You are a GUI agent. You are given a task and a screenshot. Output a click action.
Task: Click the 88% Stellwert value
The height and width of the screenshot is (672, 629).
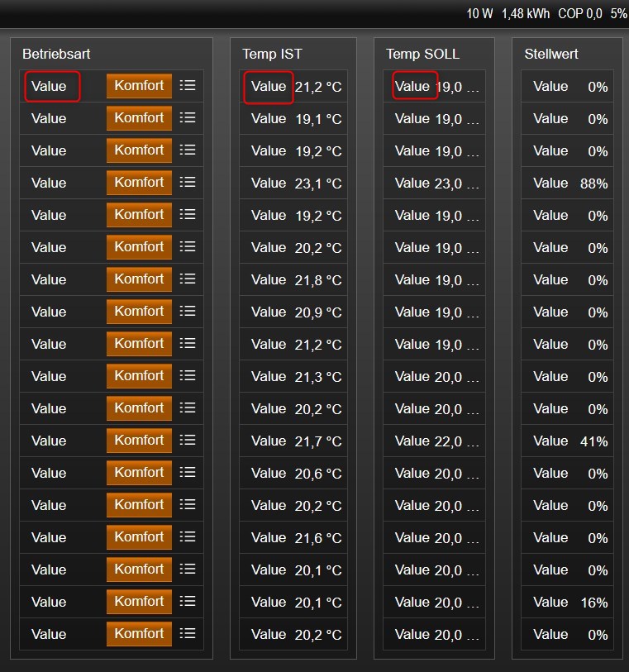[x=593, y=183]
